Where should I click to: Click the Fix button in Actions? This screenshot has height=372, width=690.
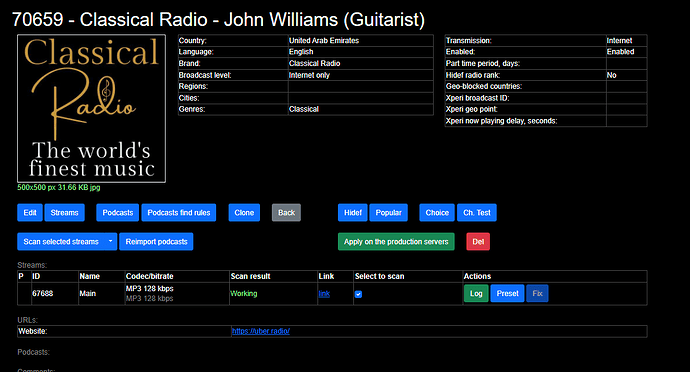[x=537, y=294]
